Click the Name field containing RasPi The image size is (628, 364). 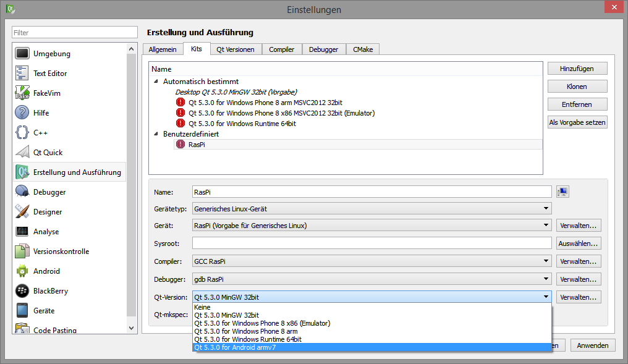pyautogui.click(x=371, y=192)
